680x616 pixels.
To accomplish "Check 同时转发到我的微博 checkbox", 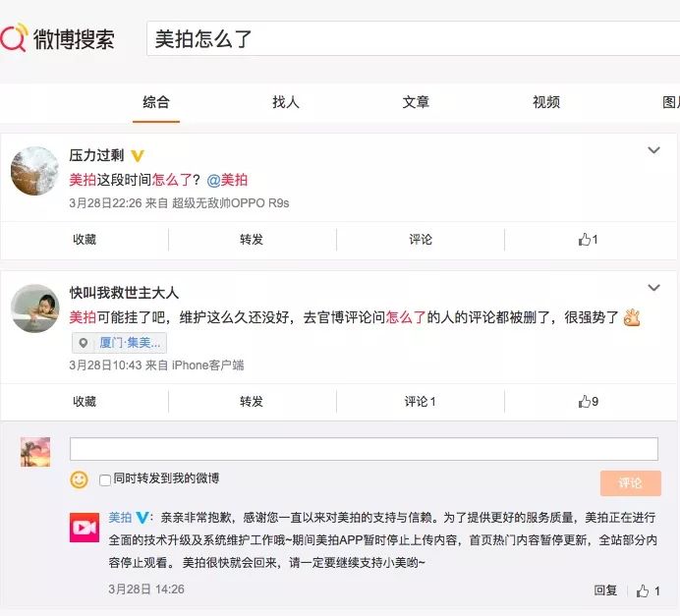I will tap(105, 479).
